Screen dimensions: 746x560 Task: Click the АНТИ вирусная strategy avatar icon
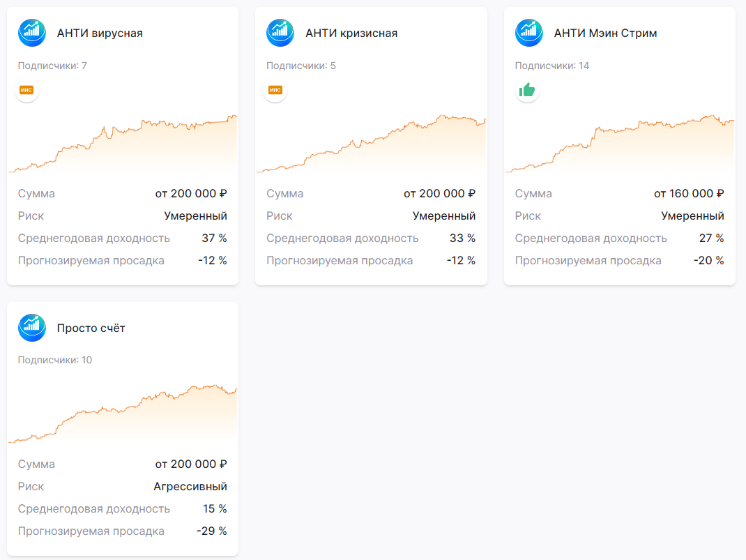click(x=31, y=33)
